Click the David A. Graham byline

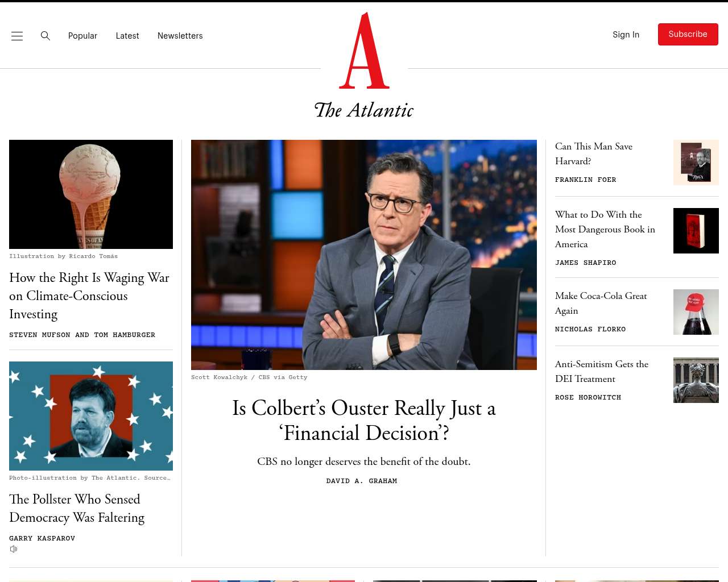coord(362,481)
